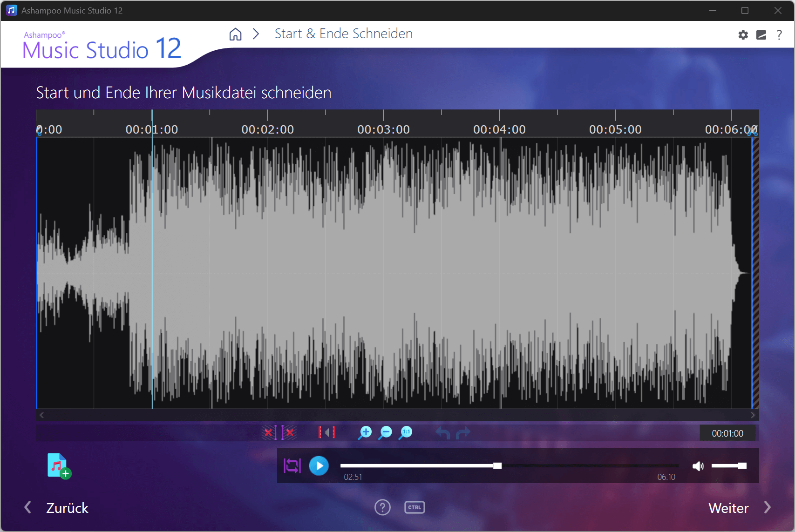Cut away audio before the start marker
Viewport: 795px width, 532px height.
(269, 433)
